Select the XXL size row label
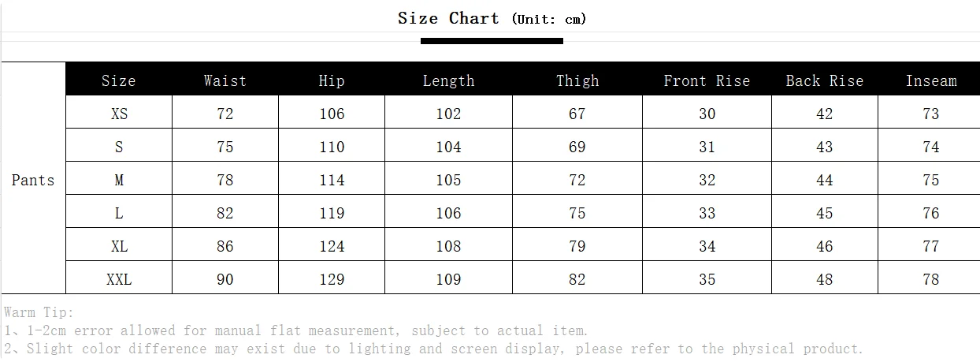 119,279
